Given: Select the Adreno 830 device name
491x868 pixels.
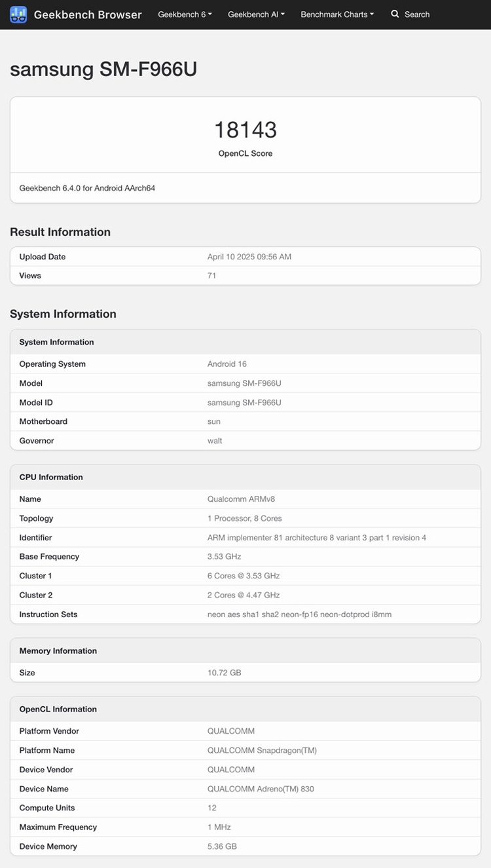Looking at the screenshot, I should [262, 789].
